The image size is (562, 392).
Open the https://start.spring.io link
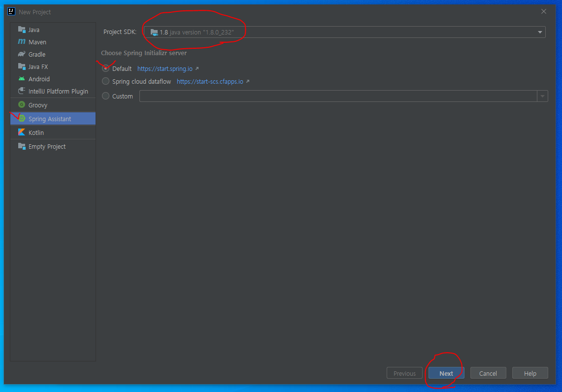(x=165, y=69)
